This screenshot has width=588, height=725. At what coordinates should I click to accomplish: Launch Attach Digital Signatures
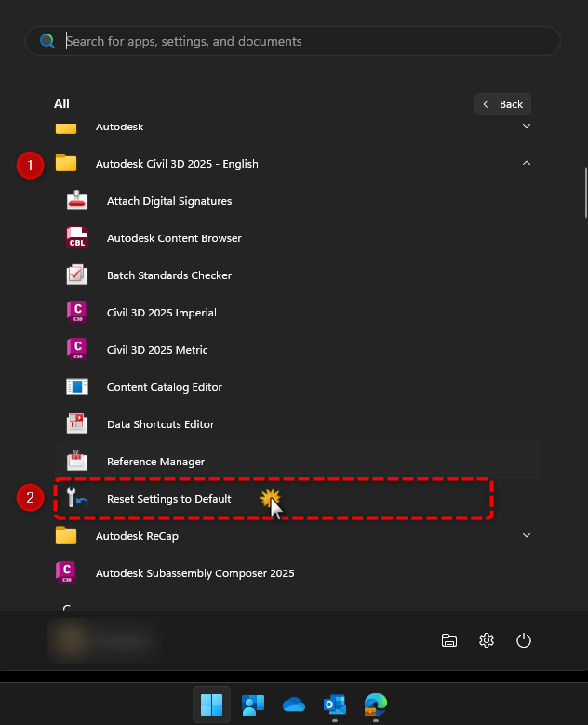[298, 201]
